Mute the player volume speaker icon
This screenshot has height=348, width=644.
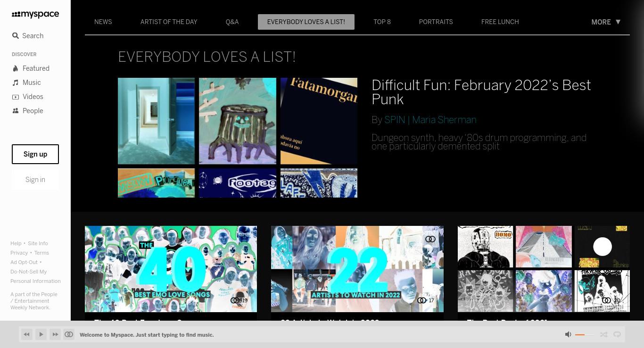tap(568, 334)
